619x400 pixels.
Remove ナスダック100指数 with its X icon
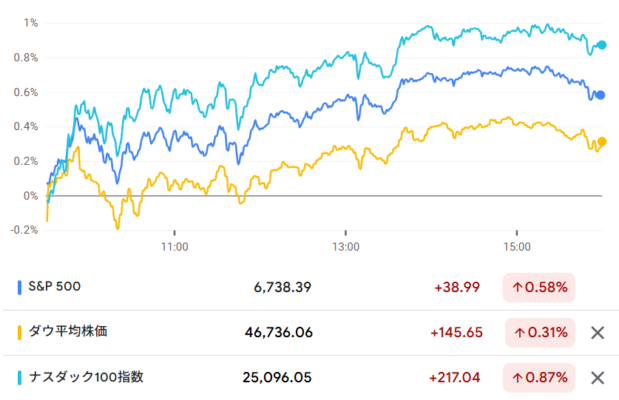pyautogui.click(x=596, y=377)
